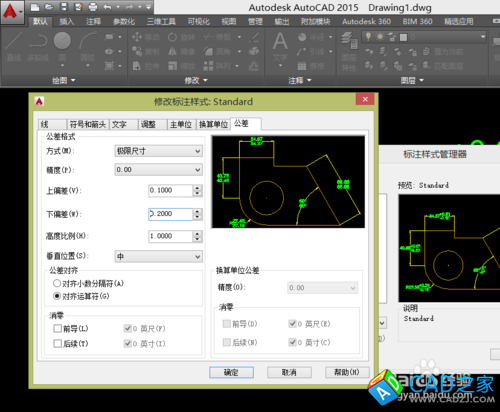Image resolution: width=500 pixels, height=412 pixels.
Task: Expand the 绘图 panel
Action: click(x=63, y=80)
